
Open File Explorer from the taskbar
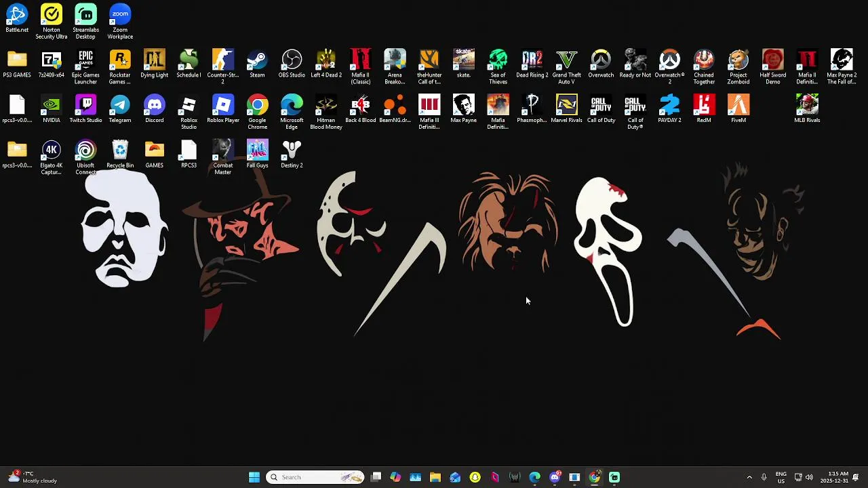point(435,477)
